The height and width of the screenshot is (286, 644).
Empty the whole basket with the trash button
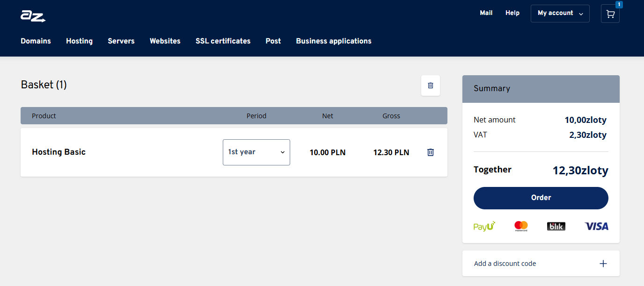pos(431,86)
